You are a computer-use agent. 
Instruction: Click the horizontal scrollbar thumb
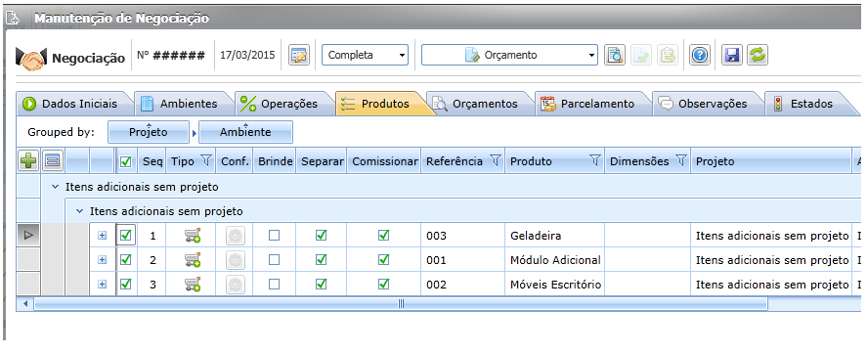(x=401, y=303)
